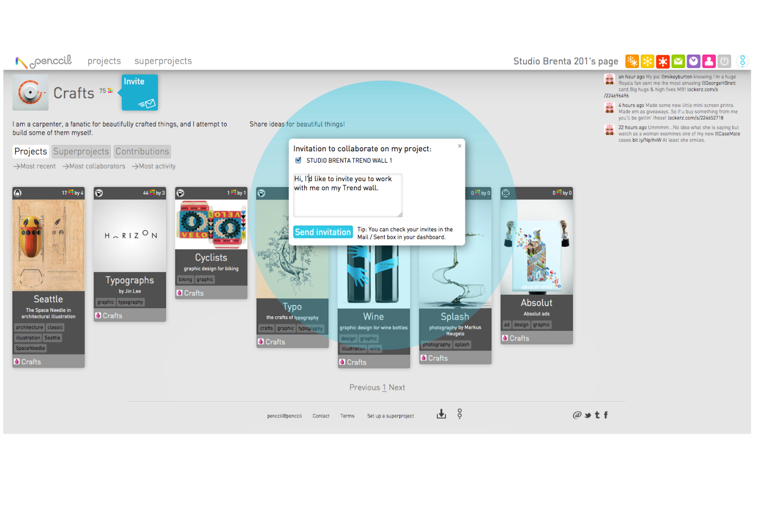757x532 pixels.
Task: Click the purple clock icon in header
Action: click(694, 61)
